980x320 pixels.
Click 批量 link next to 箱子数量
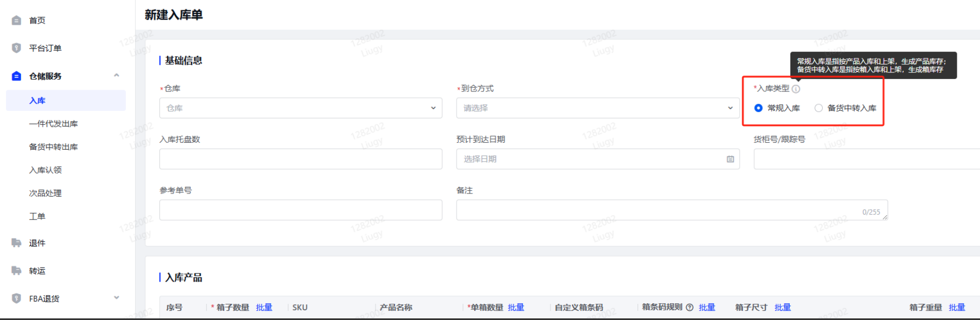[x=264, y=308]
